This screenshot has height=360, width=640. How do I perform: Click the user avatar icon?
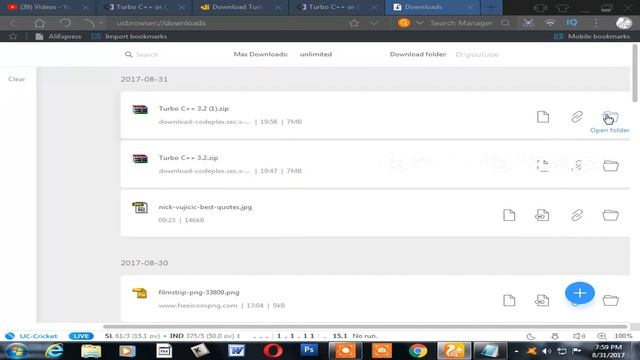click(x=624, y=23)
